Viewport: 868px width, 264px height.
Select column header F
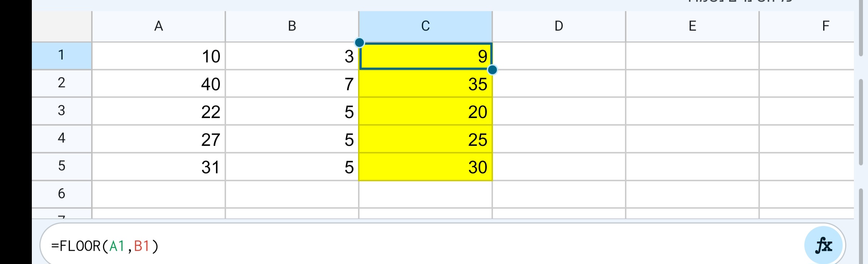pos(826,25)
